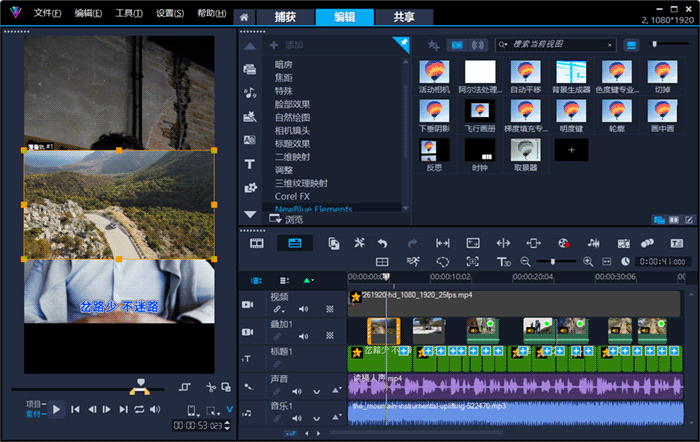Screen dimensions: 700x442
Task: Switch to the 共享 tab
Action: (x=404, y=17)
